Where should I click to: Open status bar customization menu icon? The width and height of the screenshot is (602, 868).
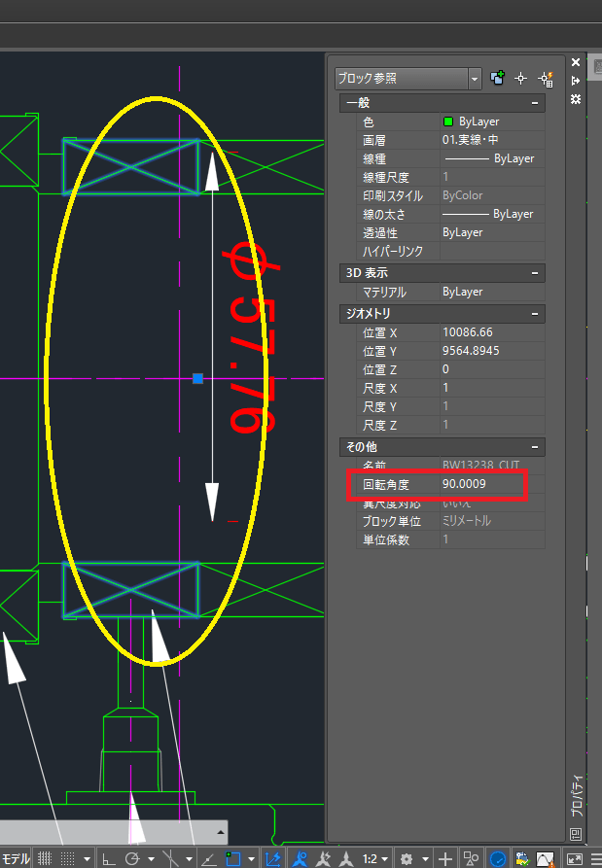coord(596,858)
